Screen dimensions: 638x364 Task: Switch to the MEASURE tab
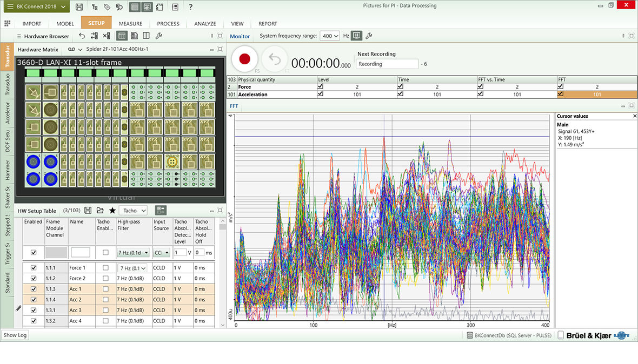[x=130, y=24]
